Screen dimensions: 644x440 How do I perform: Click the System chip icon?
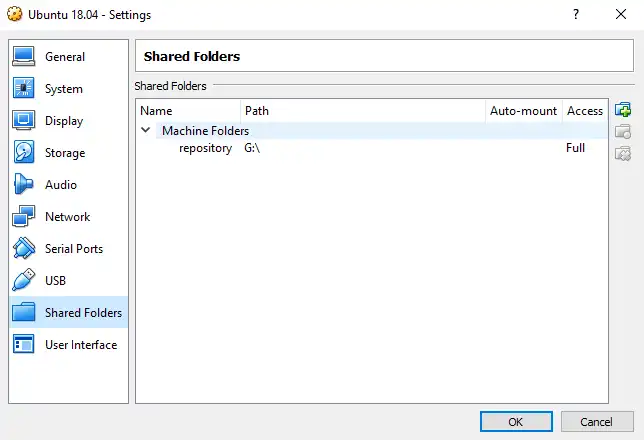pyautogui.click(x=25, y=89)
